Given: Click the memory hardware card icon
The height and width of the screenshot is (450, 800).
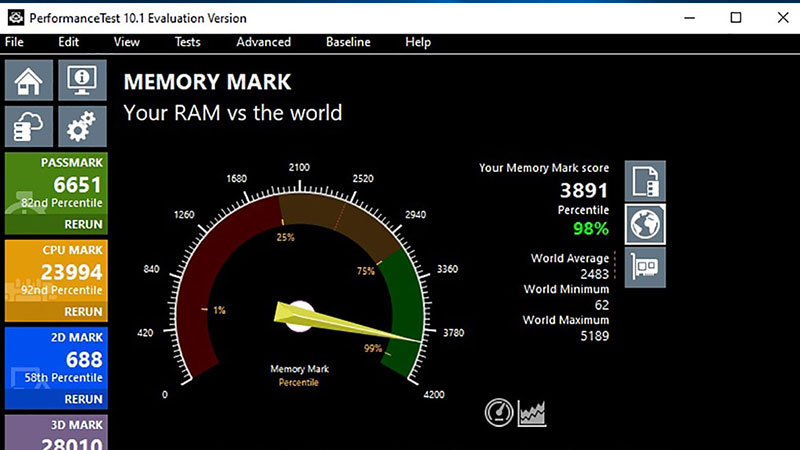Looking at the screenshot, I should click(x=645, y=267).
